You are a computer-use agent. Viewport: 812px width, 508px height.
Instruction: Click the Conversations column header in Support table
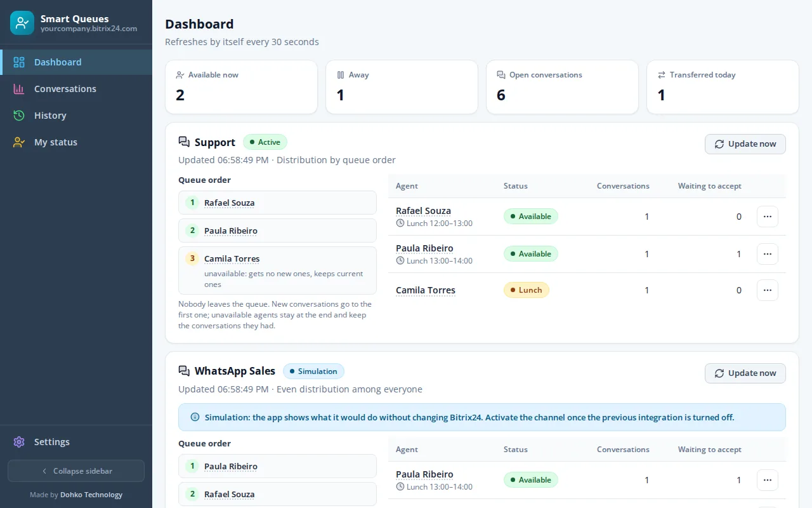pyautogui.click(x=623, y=186)
